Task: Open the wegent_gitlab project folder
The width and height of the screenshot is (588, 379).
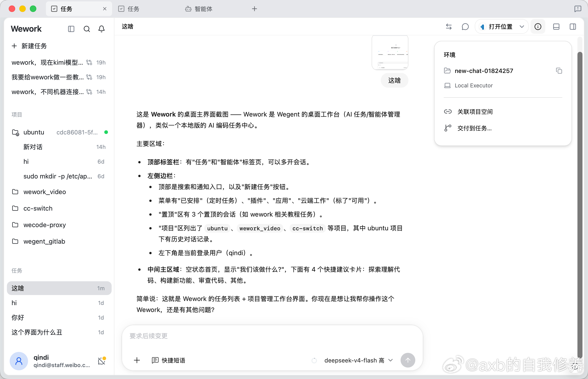Action: point(59,241)
